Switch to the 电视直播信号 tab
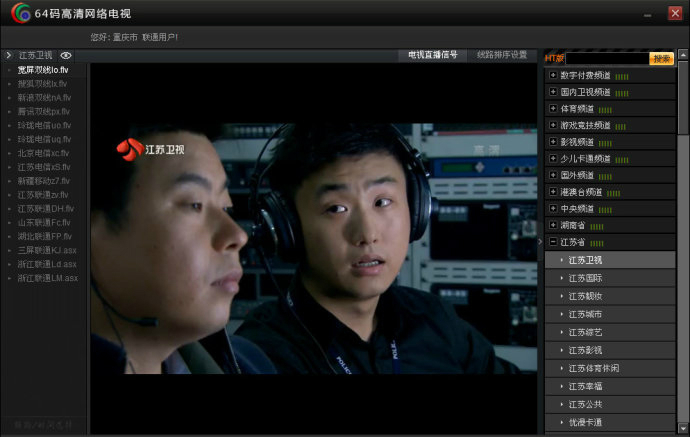 pos(433,55)
